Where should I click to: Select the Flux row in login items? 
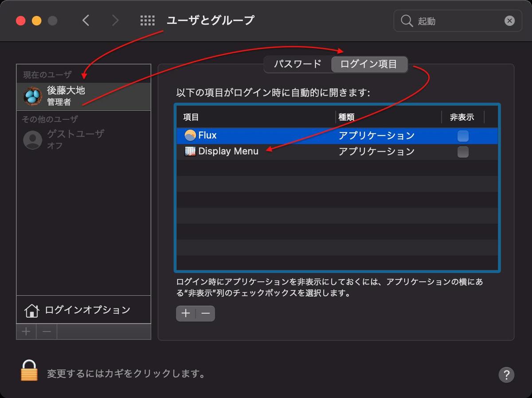point(337,136)
